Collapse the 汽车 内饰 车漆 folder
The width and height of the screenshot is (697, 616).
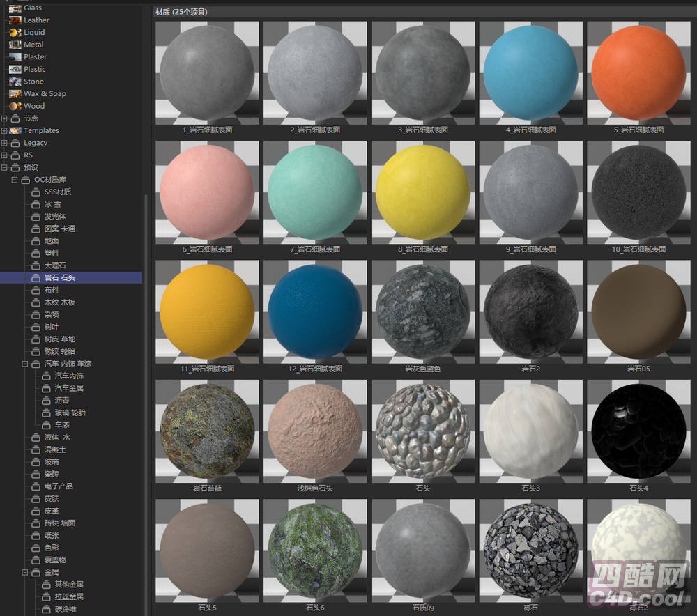(x=25, y=364)
